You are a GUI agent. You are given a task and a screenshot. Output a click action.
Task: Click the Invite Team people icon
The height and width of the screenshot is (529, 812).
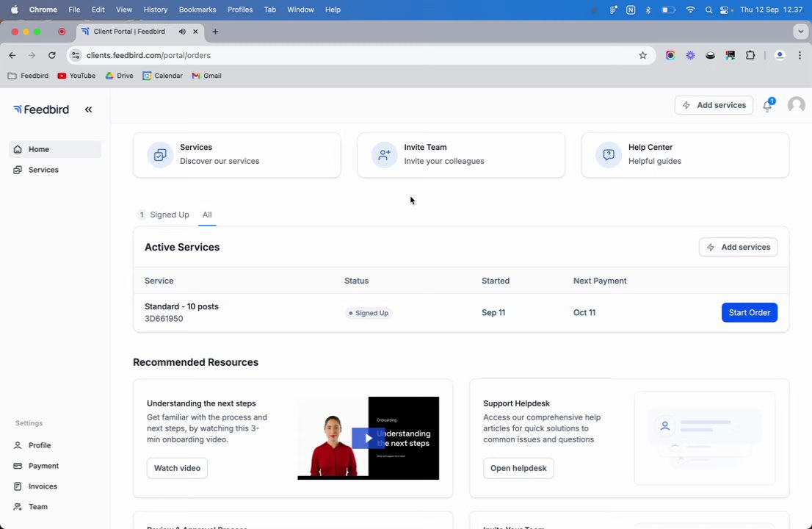click(x=384, y=155)
